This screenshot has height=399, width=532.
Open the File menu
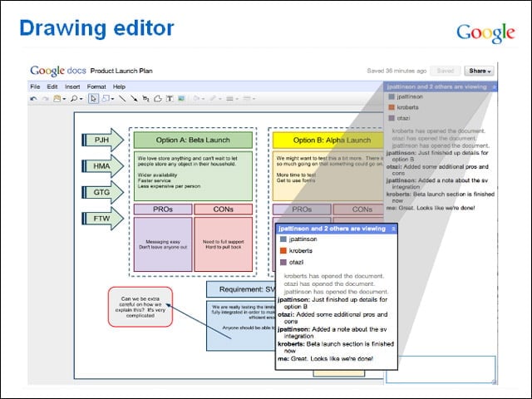pos(35,86)
